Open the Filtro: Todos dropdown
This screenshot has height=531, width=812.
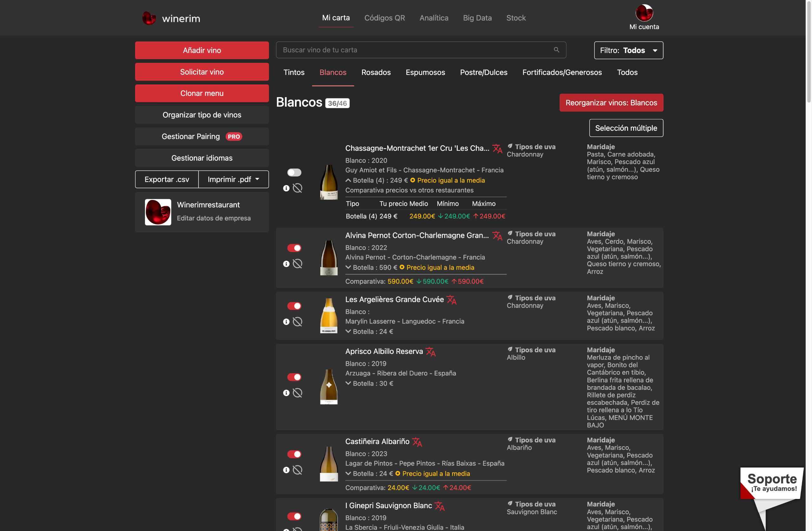click(628, 50)
